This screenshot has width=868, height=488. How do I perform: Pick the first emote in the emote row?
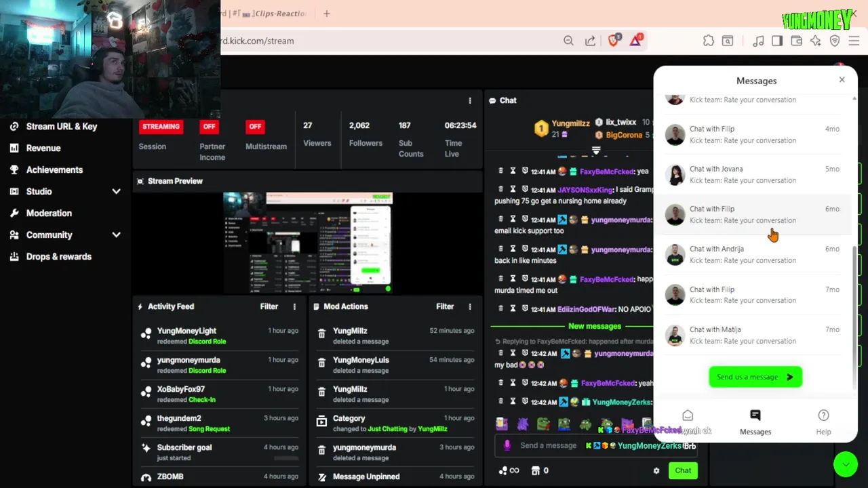(502, 424)
